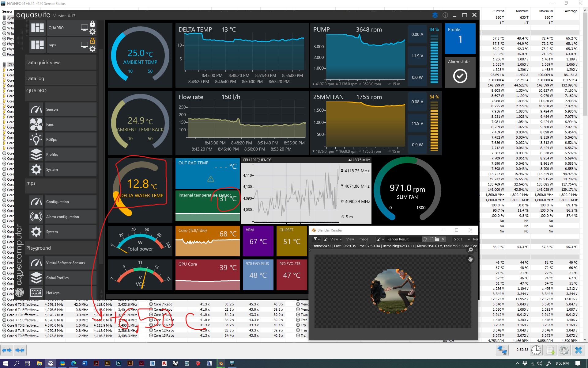
Task: Toggle the orange lock on mps page
Action: (x=92, y=41)
